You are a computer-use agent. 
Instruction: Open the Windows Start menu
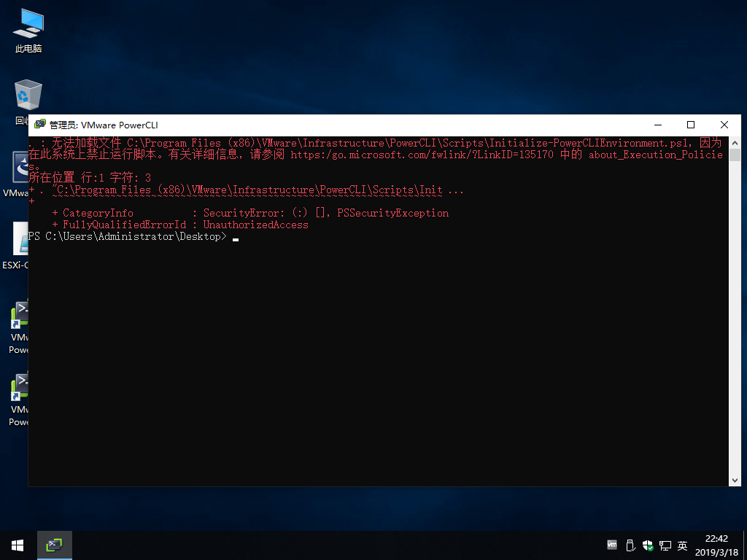pyautogui.click(x=18, y=545)
